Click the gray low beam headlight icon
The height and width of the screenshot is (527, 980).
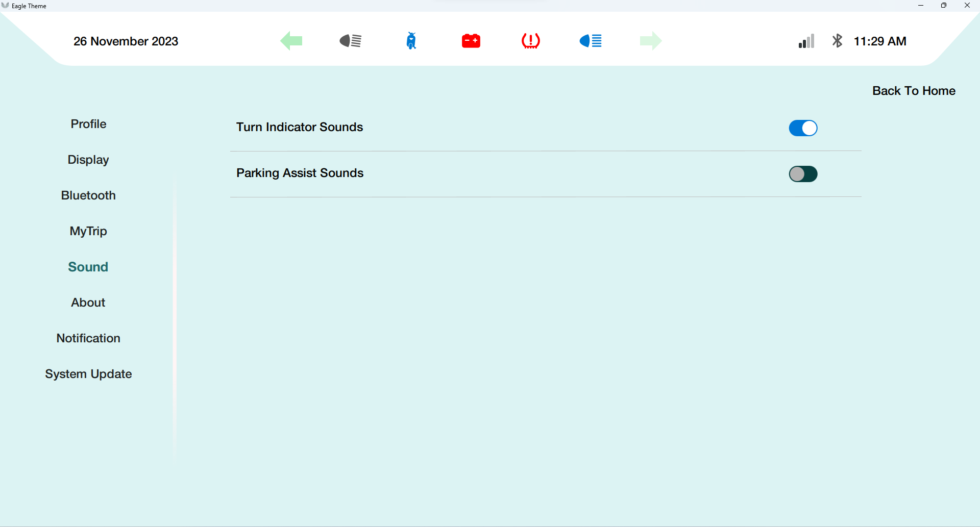pos(351,41)
